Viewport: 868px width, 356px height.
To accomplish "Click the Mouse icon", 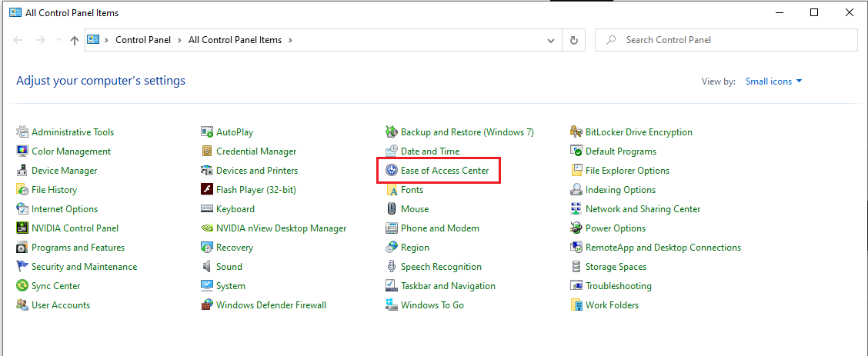I will tap(392, 209).
